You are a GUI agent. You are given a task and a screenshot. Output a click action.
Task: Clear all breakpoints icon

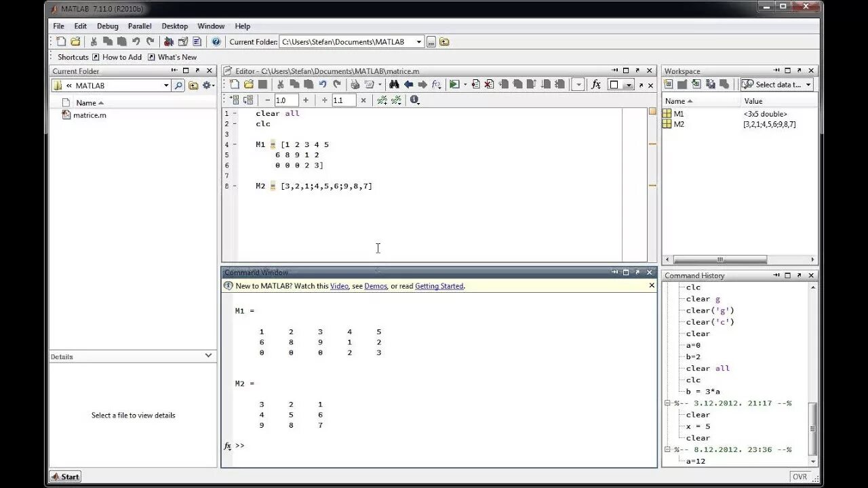pyautogui.click(x=489, y=84)
